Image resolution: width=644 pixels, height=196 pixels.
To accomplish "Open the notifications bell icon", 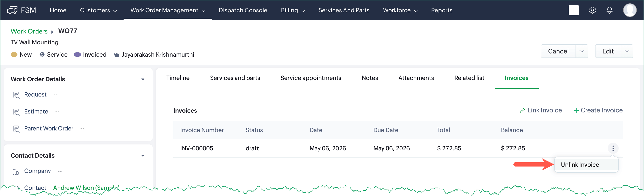I will pyautogui.click(x=610, y=10).
